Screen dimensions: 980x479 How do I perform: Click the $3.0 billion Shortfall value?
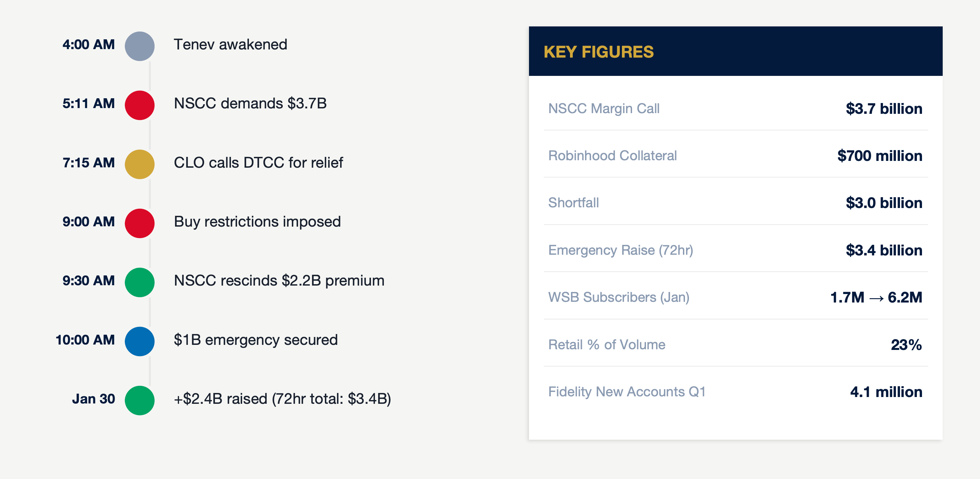tap(884, 203)
